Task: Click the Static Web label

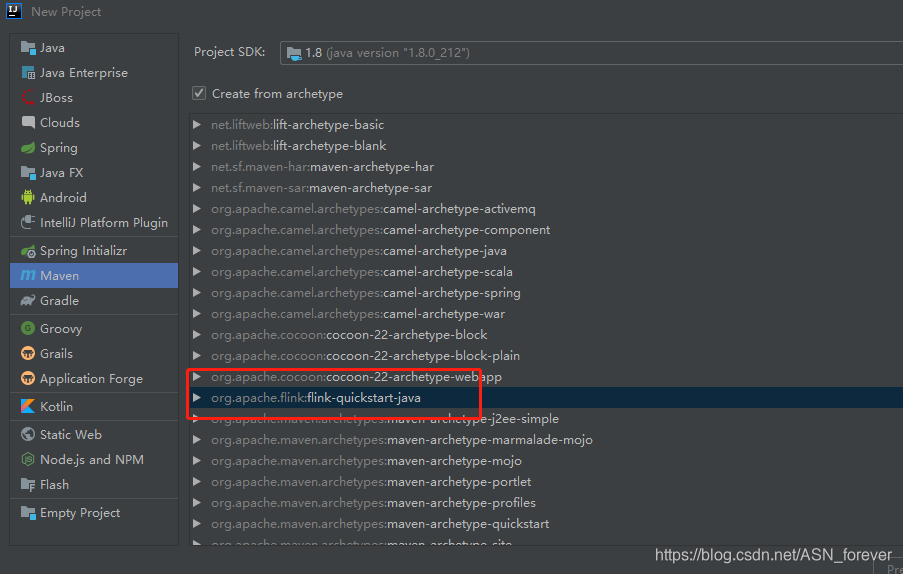Action: point(70,434)
